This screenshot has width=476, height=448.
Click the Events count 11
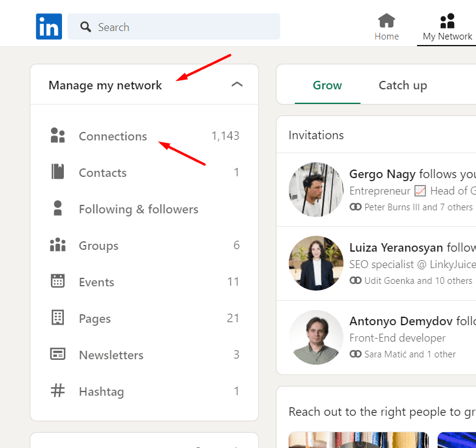[x=233, y=281]
